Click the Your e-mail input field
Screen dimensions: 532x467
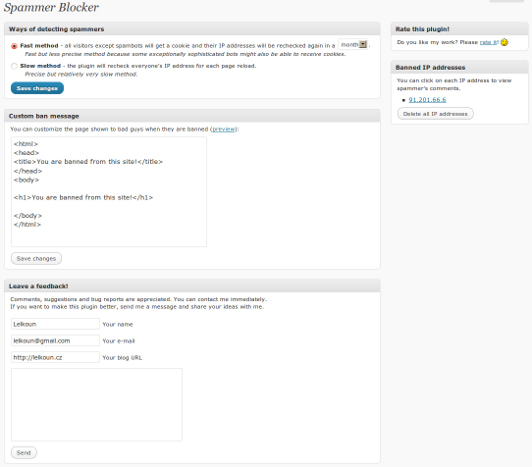pos(55,341)
